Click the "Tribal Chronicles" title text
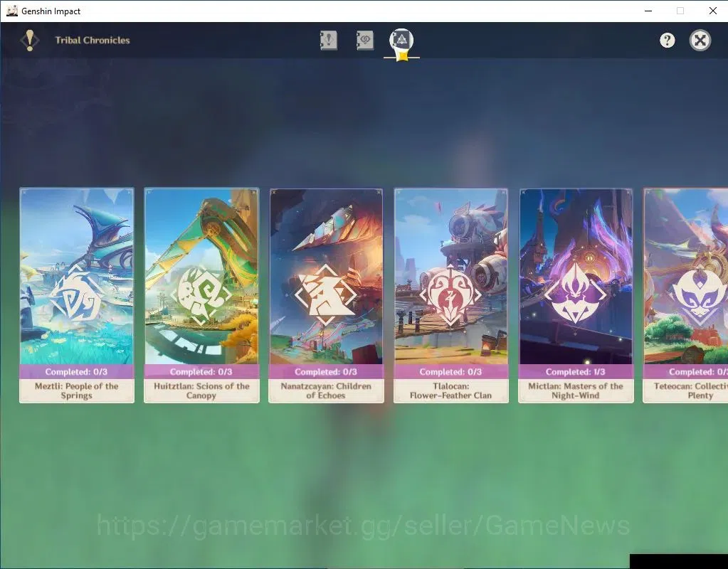The width and height of the screenshot is (728, 569). 93,41
